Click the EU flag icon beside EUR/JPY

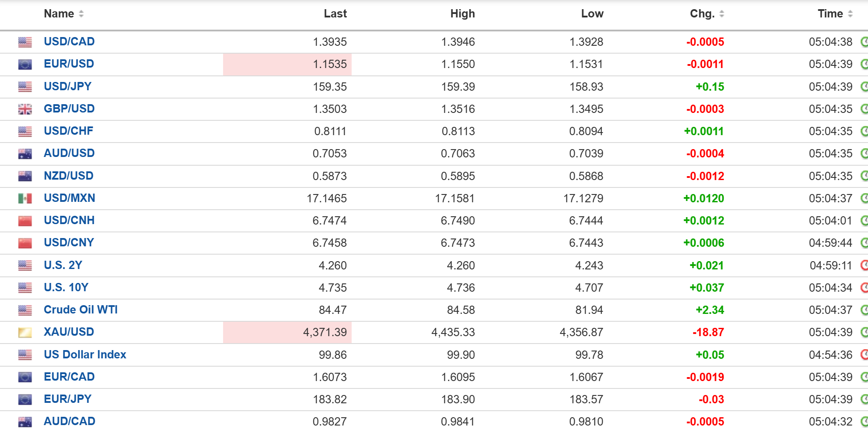tap(25, 400)
